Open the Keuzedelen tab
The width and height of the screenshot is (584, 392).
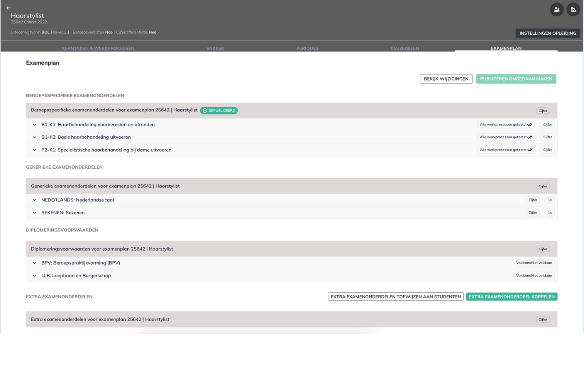pyautogui.click(x=405, y=48)
